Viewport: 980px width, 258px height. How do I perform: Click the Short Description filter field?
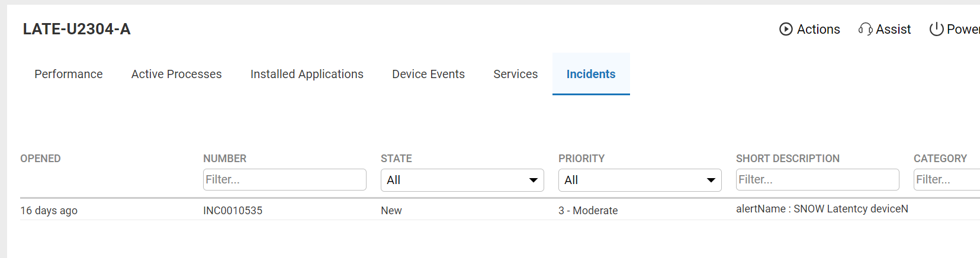point(817,179)
